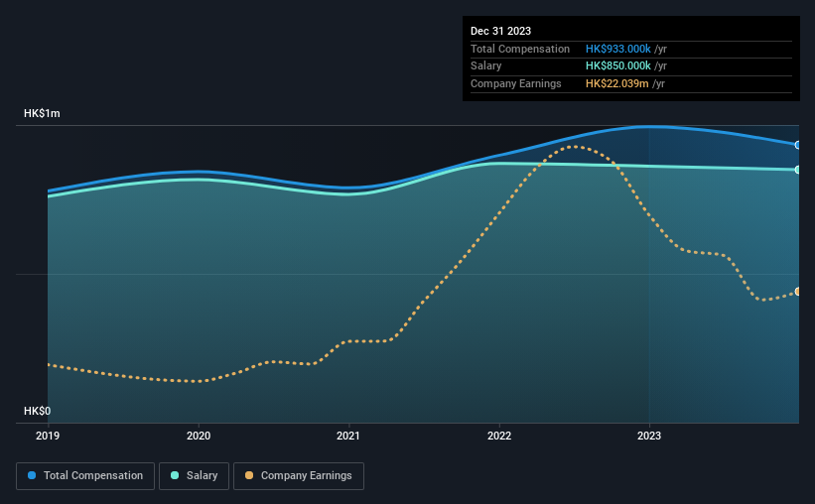Viewport: 815px width, 504px height.
Task: Click the 2019 x-axis label
Action: click(x=48, y=436)
